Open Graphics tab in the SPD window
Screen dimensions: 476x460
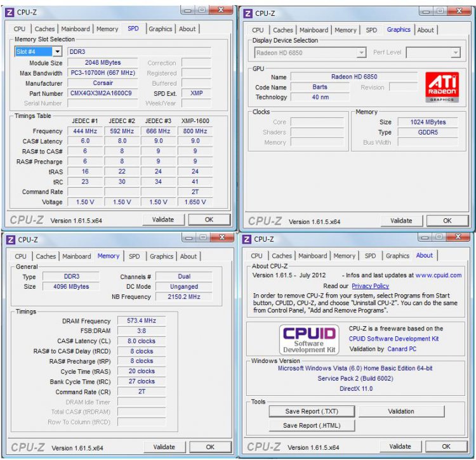pyautogui.click(x=161, y=29)
